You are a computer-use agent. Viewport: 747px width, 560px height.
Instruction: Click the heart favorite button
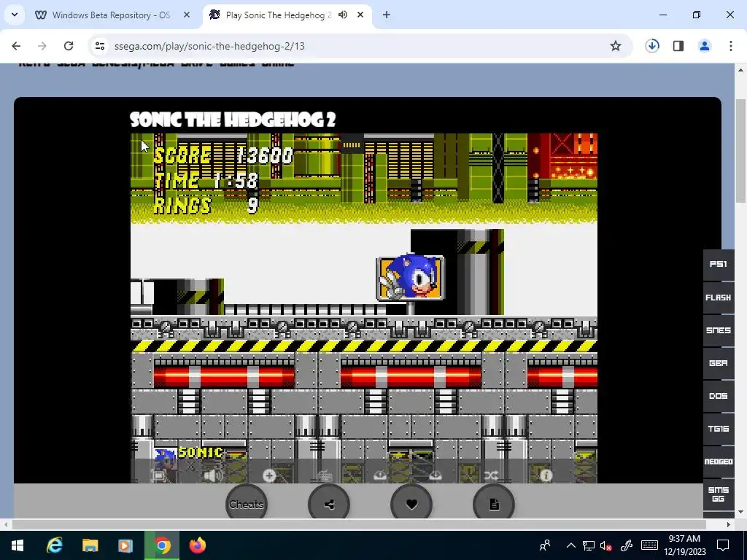tap(411, 505)
